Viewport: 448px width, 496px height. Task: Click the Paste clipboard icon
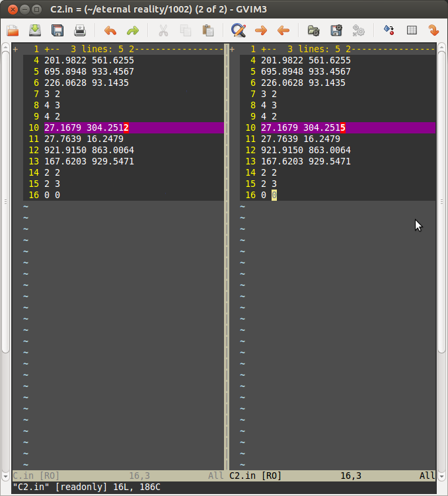(x=207, y=30)
